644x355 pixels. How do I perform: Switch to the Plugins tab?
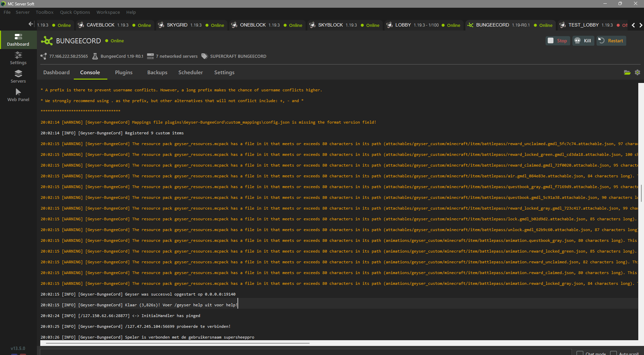coord(123,72)
